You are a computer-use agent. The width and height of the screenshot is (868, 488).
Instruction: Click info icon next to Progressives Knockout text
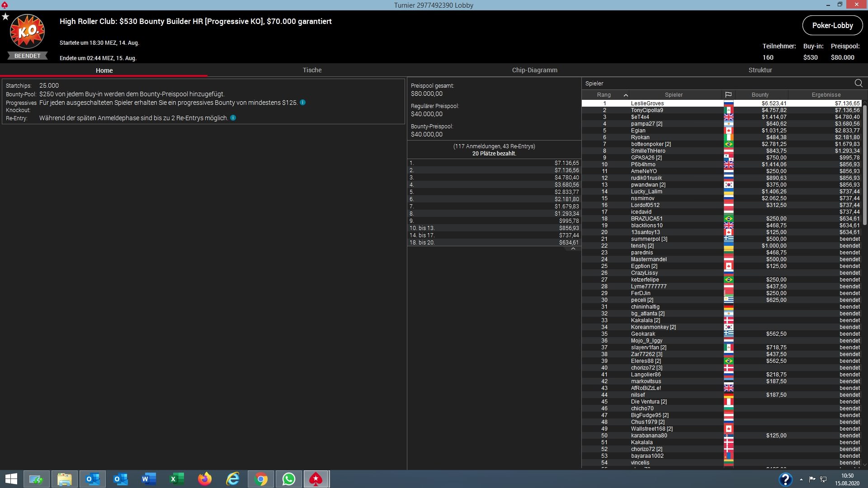pos(302,103)
